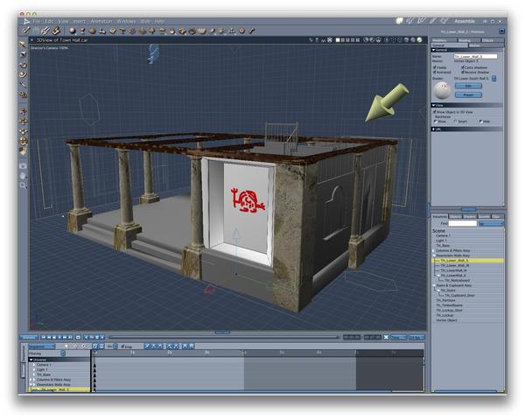Toggle the Visible checkbox

435,67
